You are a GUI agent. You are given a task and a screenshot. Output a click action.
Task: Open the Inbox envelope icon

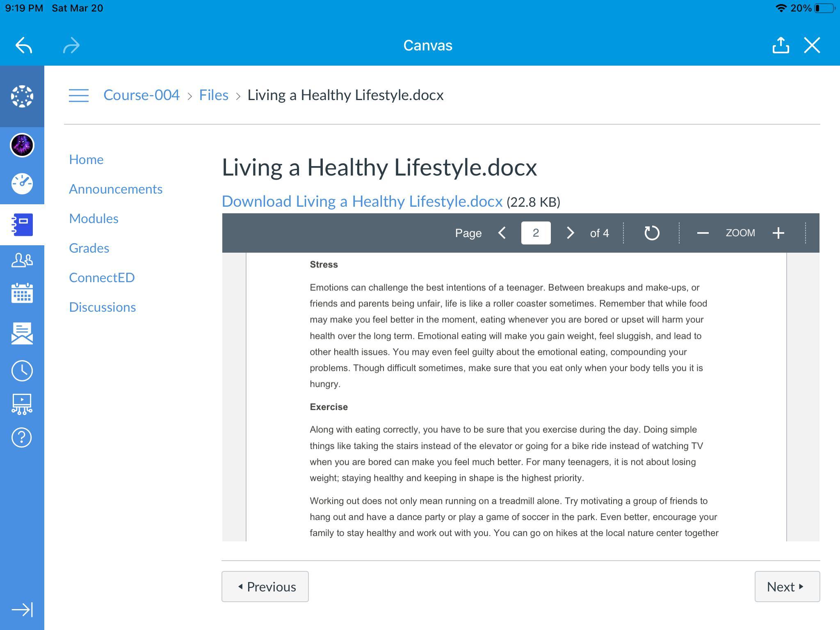(x=22, y=333)
